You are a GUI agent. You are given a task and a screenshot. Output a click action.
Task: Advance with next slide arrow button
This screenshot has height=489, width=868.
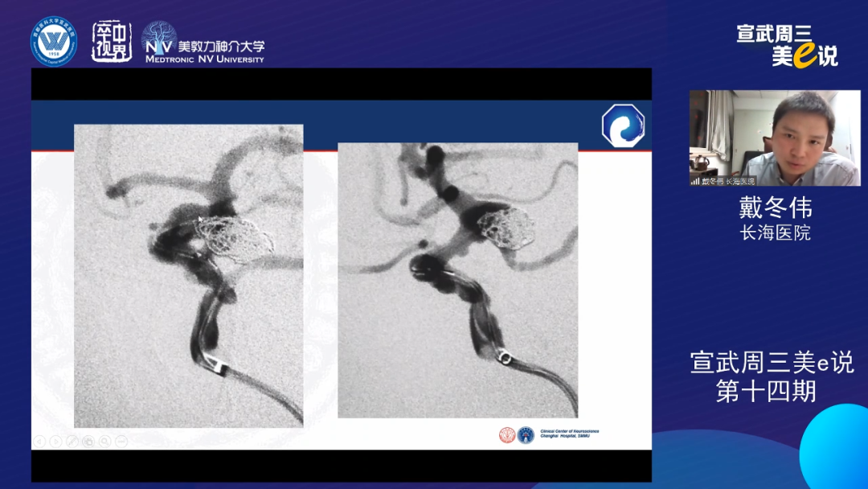(56, 442)
